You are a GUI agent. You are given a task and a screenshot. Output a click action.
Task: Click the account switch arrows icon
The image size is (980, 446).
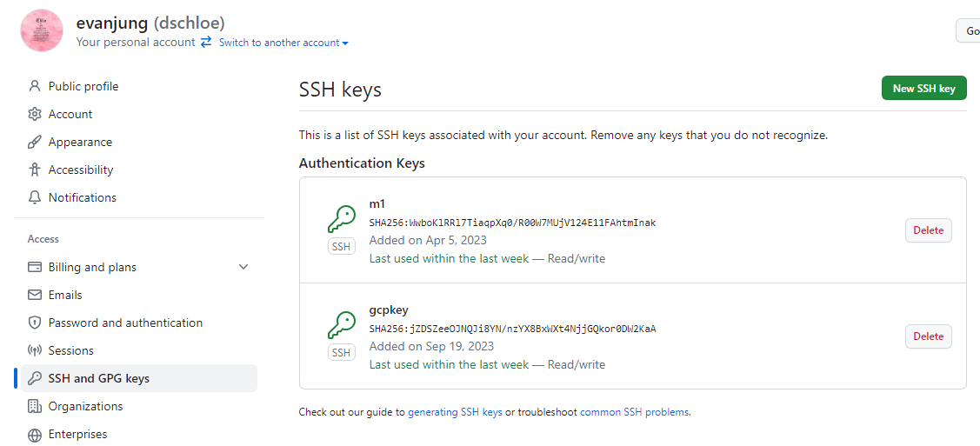(x=206, y=43)
